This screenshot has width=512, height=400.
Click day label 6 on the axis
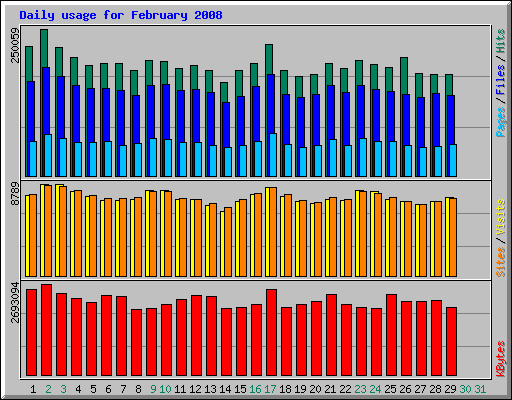108,389
